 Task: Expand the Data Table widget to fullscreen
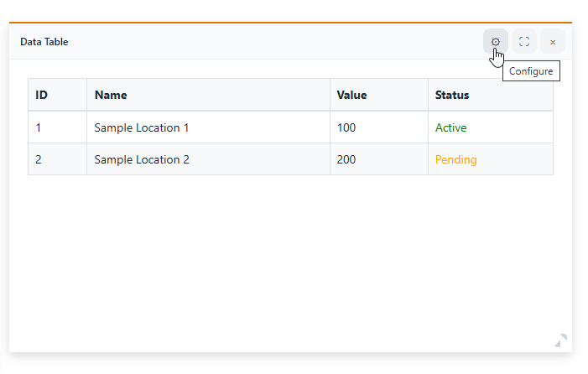[x=524, y=41]
